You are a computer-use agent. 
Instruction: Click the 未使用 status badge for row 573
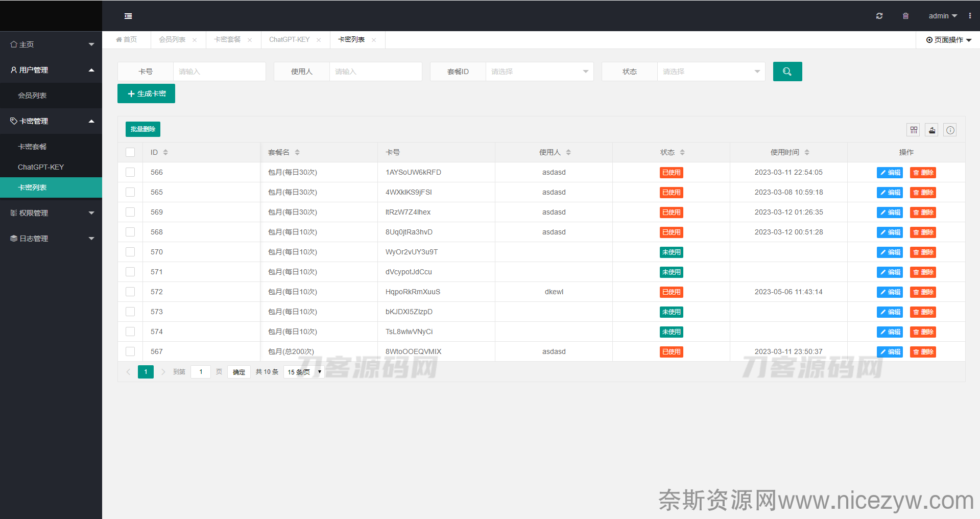[671, 312]
